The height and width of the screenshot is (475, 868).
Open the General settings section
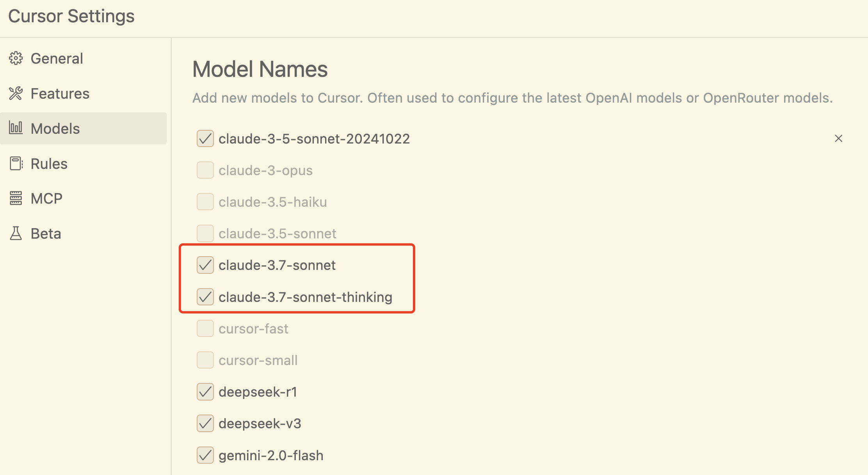(x=83, y=58)
